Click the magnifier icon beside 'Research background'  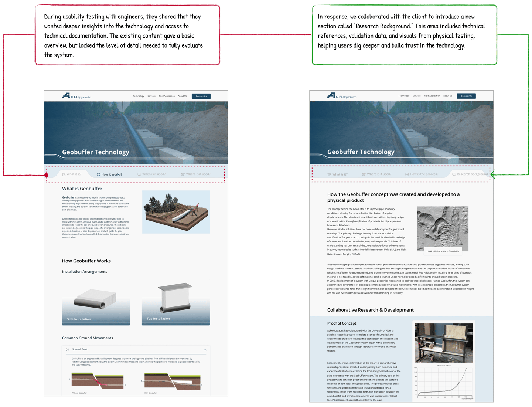(x=454, y=174)
